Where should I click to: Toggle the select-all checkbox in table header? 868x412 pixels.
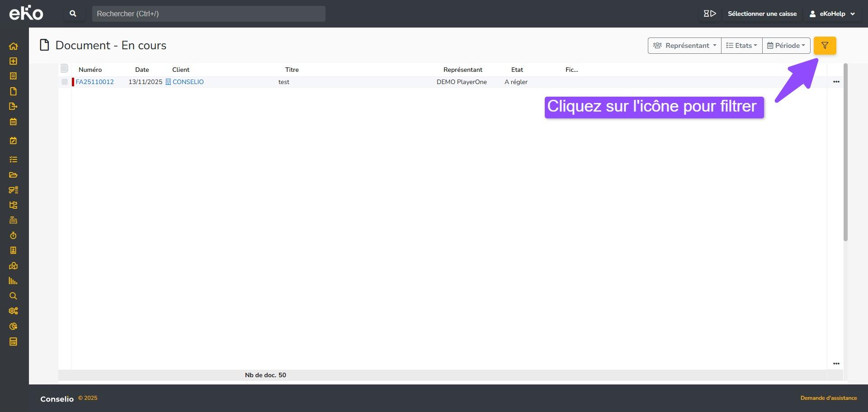click(x=64, y=69)
